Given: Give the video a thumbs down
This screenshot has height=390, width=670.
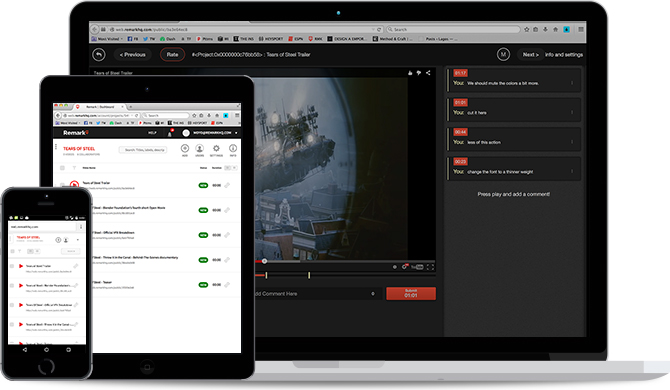Looking at the screenshot, I should pos(419,73).
